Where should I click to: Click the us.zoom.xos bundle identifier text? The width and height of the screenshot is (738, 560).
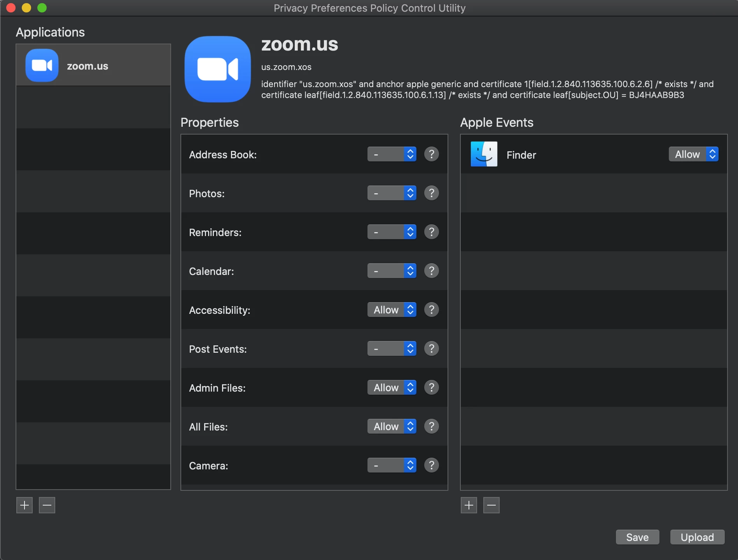286,67
